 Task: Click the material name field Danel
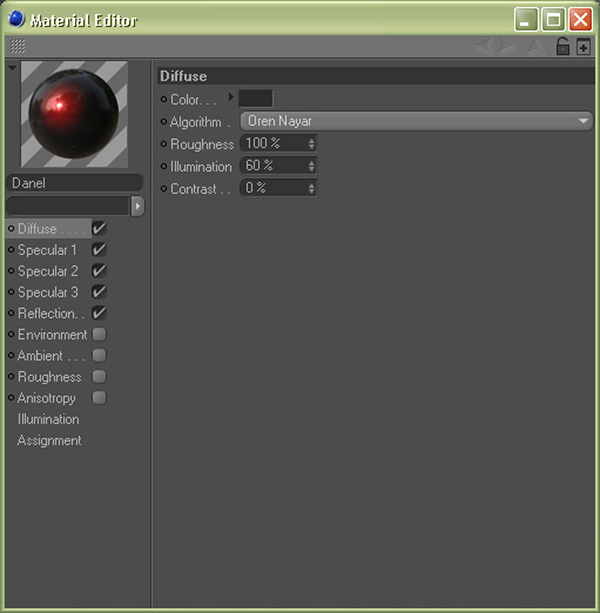75,183
